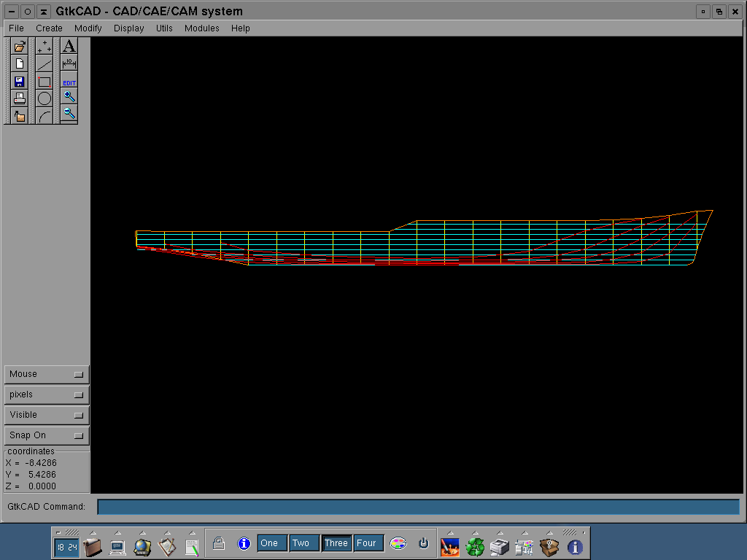Click the zoom in magnifier icon
Image resolution: width=747 pixels, height=560 pixels.
click(x=69, y=96)
